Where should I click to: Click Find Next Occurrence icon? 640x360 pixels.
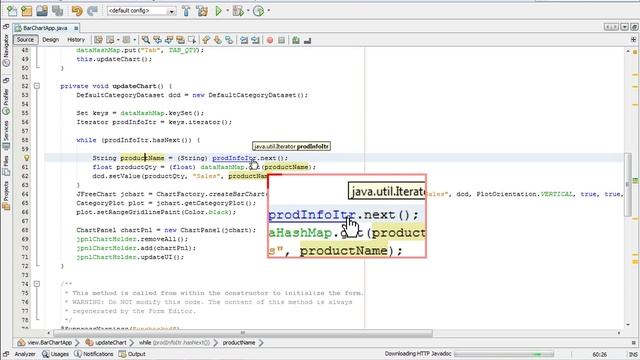pyautogui.click(x=169, y=40)
